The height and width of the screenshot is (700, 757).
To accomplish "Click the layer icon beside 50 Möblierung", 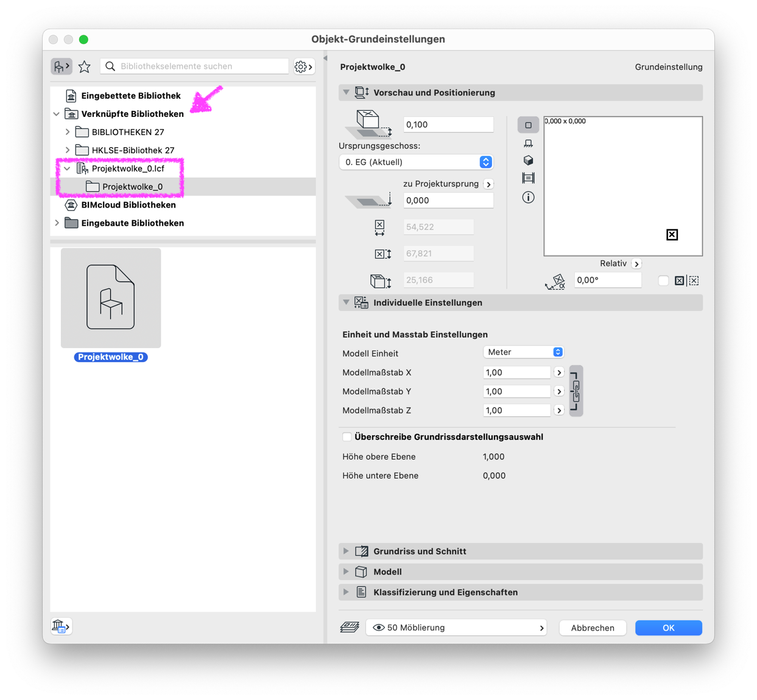I will pyautogui.click(x=350, y=627).
